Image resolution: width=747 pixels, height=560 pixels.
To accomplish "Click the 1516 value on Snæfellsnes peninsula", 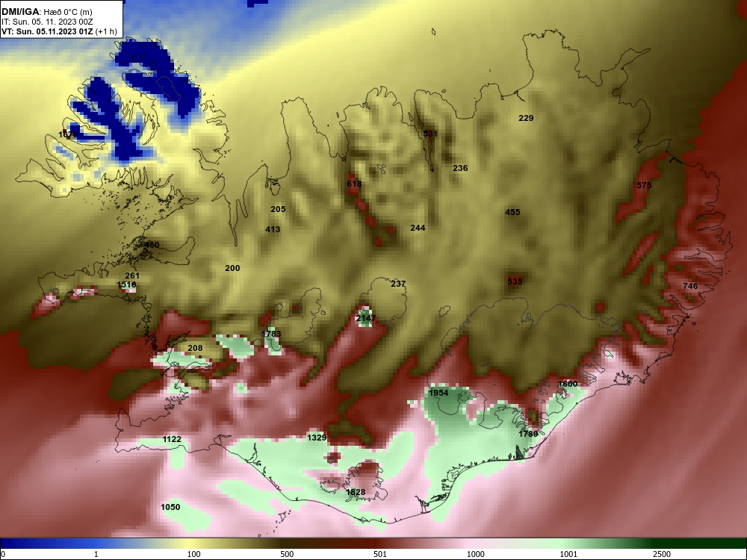I will (x=126, y=285).
